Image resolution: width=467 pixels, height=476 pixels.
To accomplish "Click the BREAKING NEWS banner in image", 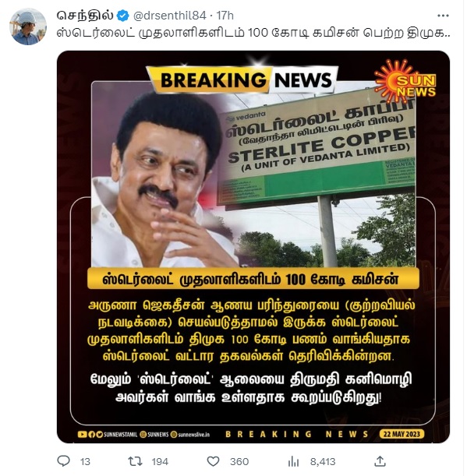I will click(x=242, y=79).
